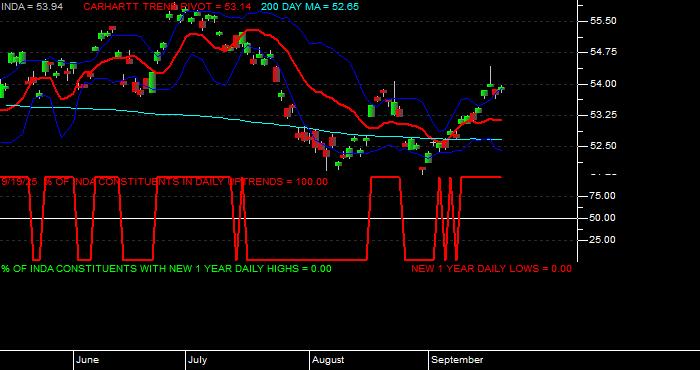Click the 52.50 price axis value
Image resolution: width=700 pixels, height=370 pixels.
point(603,146)
